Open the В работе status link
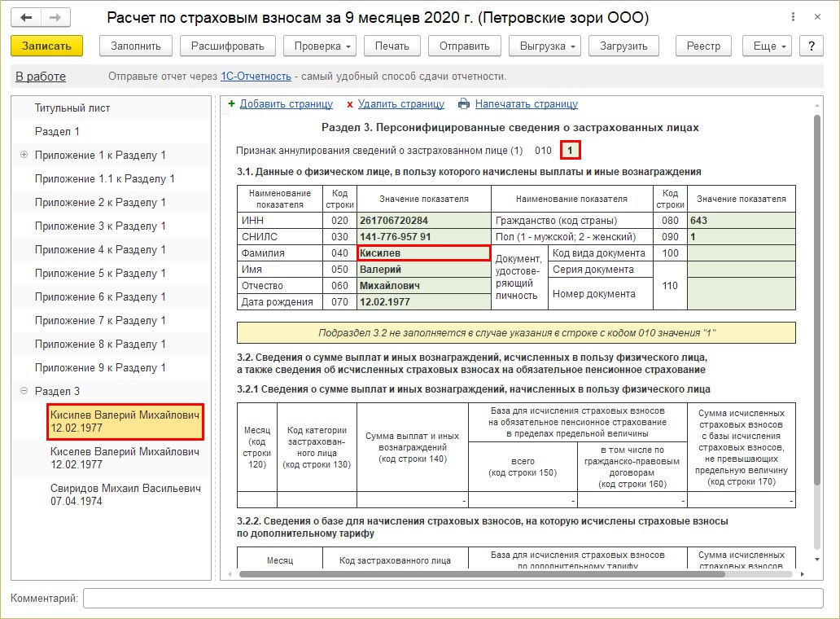This screenshot has width=840, height=619. 41,77
